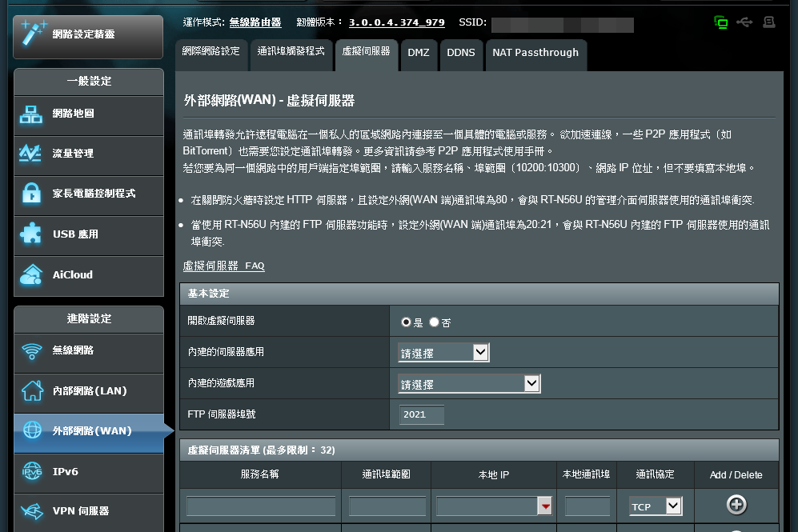This screenshot has width=798, height=532.
Task: Open the 虛擬伺服器 FAQ link
Action: (x=223, y=266)
